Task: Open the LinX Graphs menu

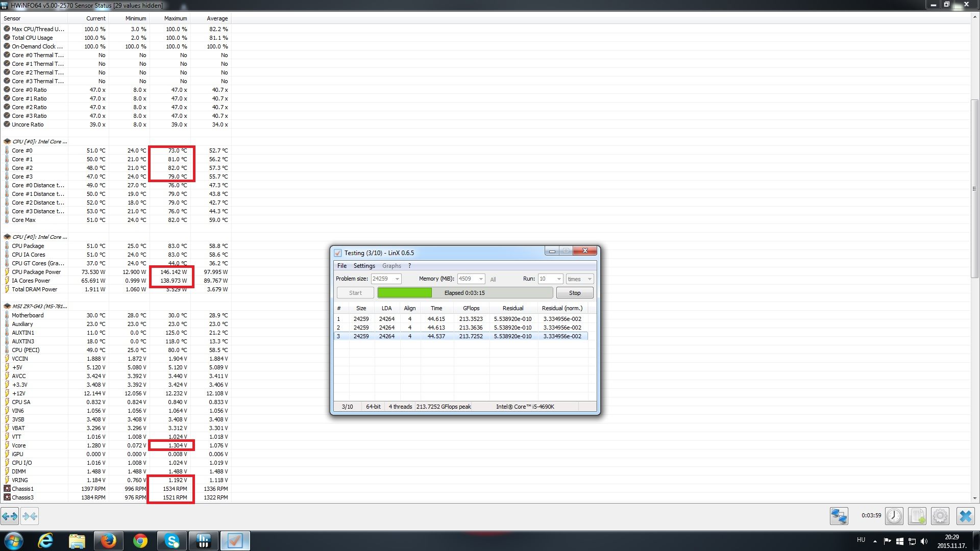Action: coord(391,266)
